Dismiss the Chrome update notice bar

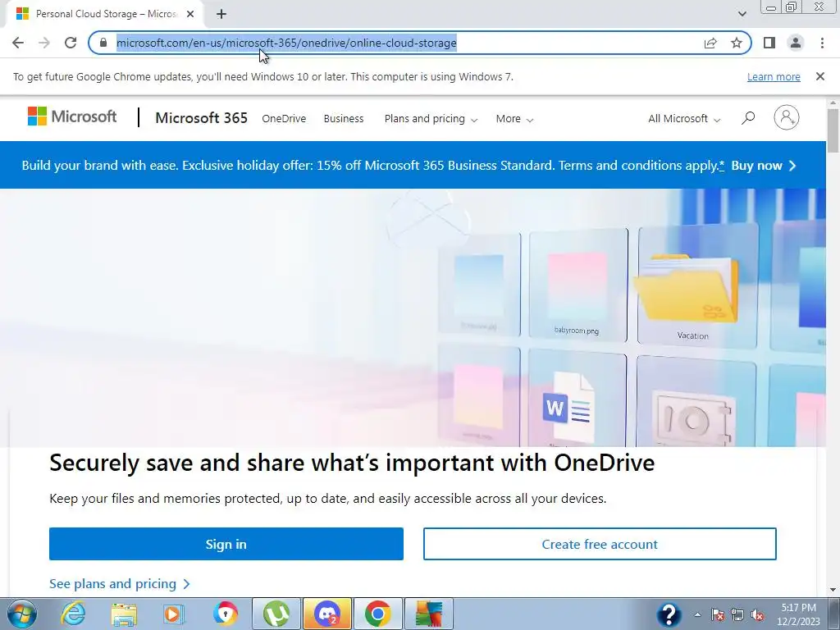(x=820, y=76)
